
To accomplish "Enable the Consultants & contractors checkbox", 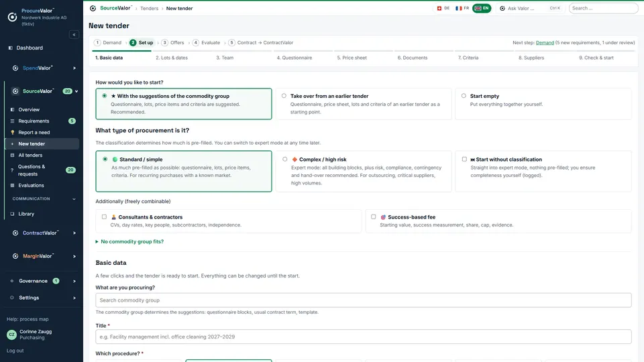I will (105, 217).
